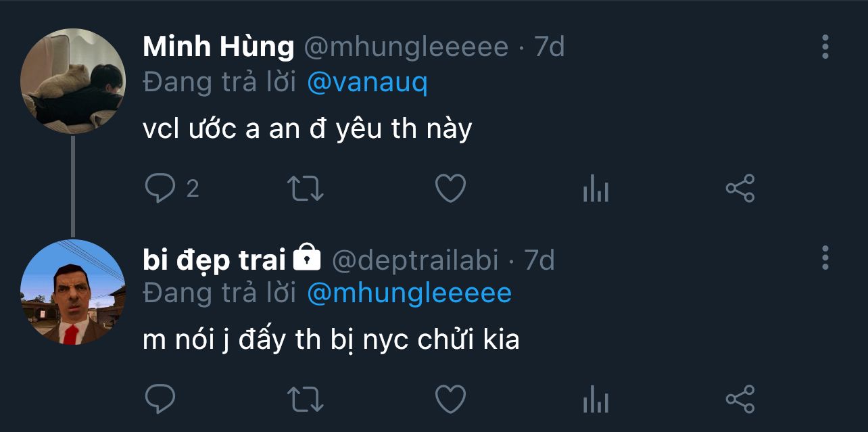Viewport: 868px width, 432px height.
Task: View analytics of bi đẹp trai's tweet
Action: 596,400
